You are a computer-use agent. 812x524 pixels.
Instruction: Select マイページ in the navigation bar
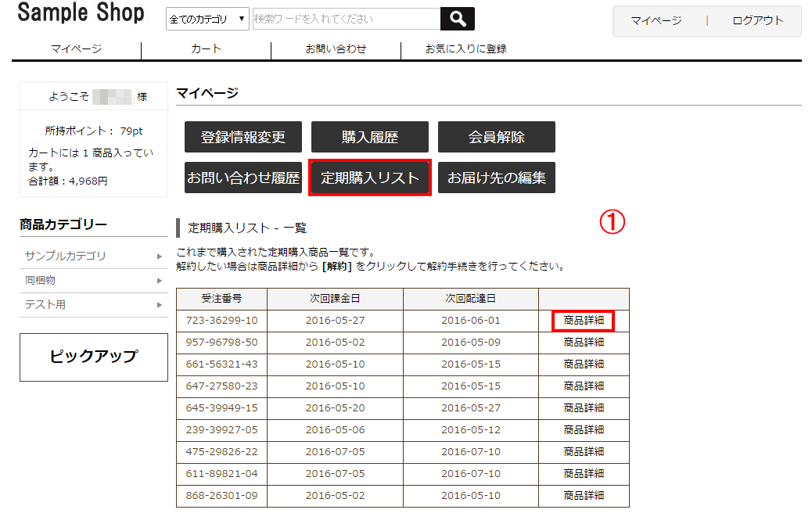coord(76,48)
